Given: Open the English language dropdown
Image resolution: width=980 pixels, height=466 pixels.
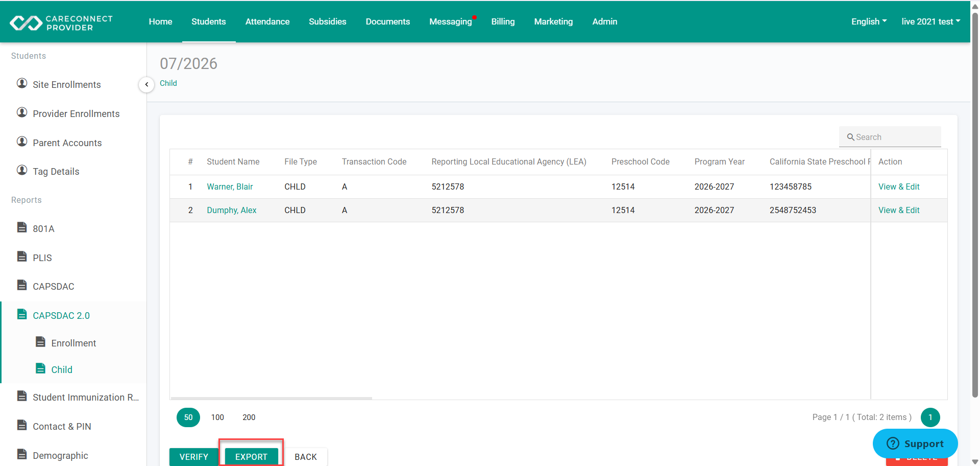Looking at the screenshot, I should (x=869, y=21).
